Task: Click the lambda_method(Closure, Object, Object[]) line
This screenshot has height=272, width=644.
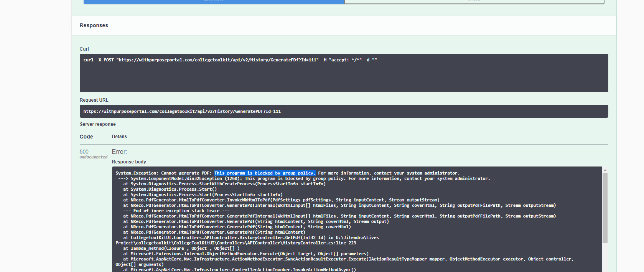Action: pos(181,248)
